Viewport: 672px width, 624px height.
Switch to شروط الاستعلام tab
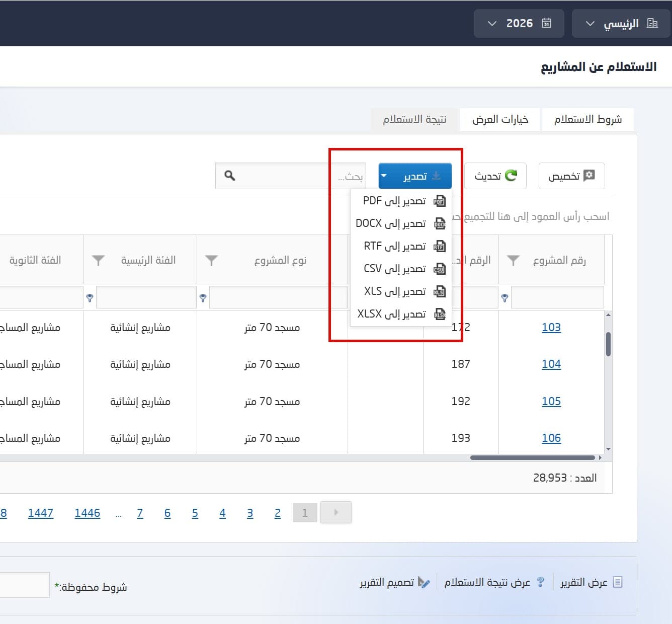click(x=587, y=120)
